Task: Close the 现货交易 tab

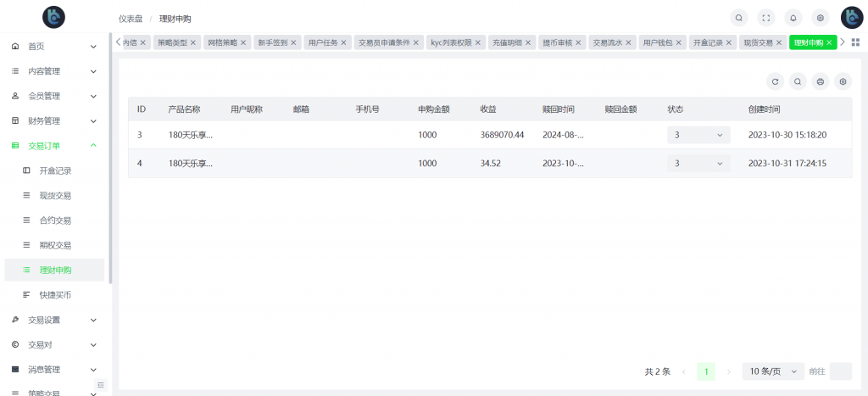Action: (778, 42)
